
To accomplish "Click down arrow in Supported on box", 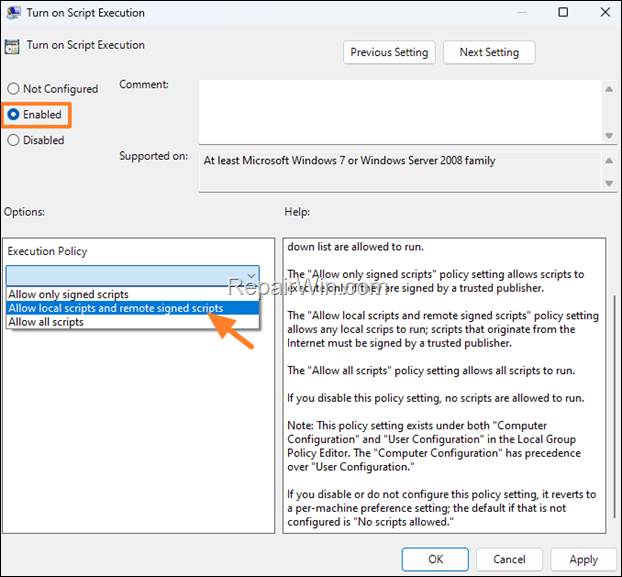I will tap(609, 183).
